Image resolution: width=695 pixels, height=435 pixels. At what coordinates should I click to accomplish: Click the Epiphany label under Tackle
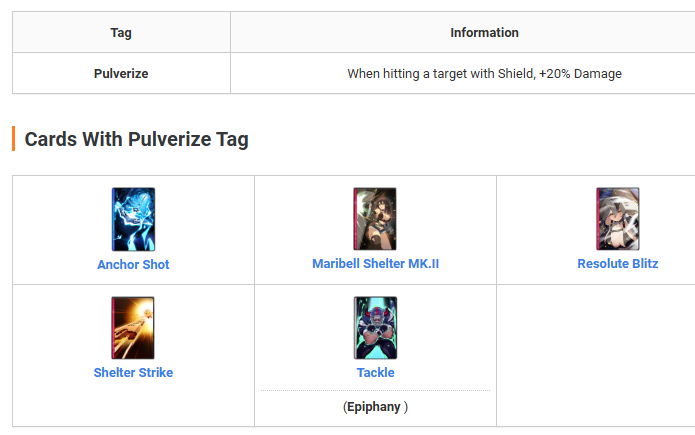[375, 407]
